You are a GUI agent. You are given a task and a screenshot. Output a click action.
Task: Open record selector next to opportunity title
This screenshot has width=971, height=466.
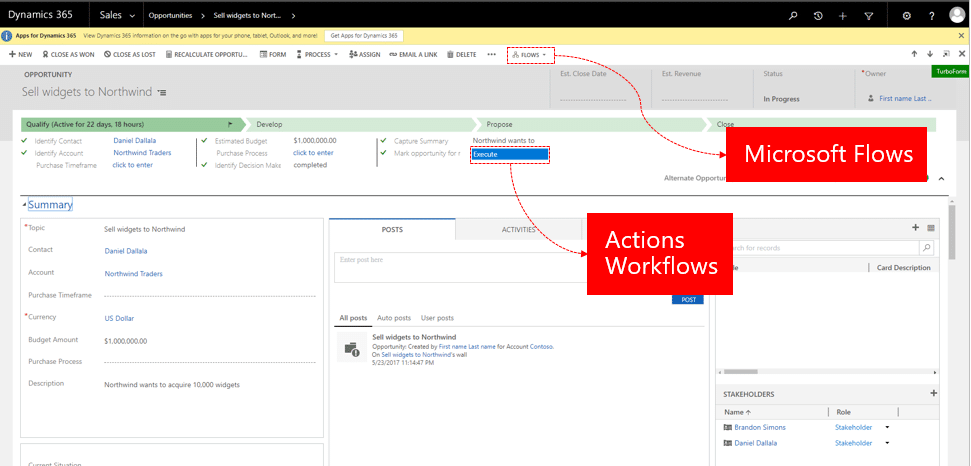coord(162,92)
